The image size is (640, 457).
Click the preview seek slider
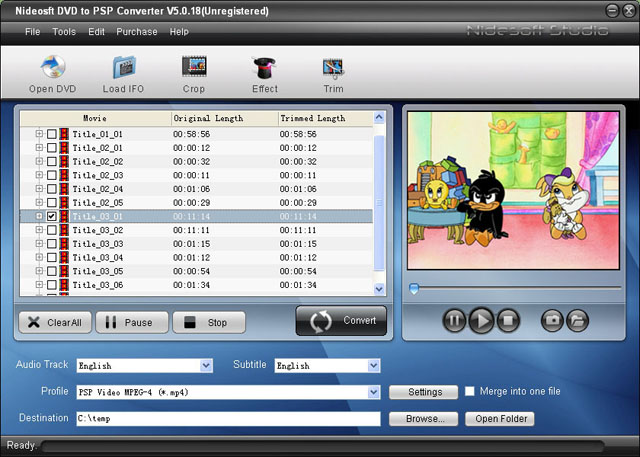515,289
